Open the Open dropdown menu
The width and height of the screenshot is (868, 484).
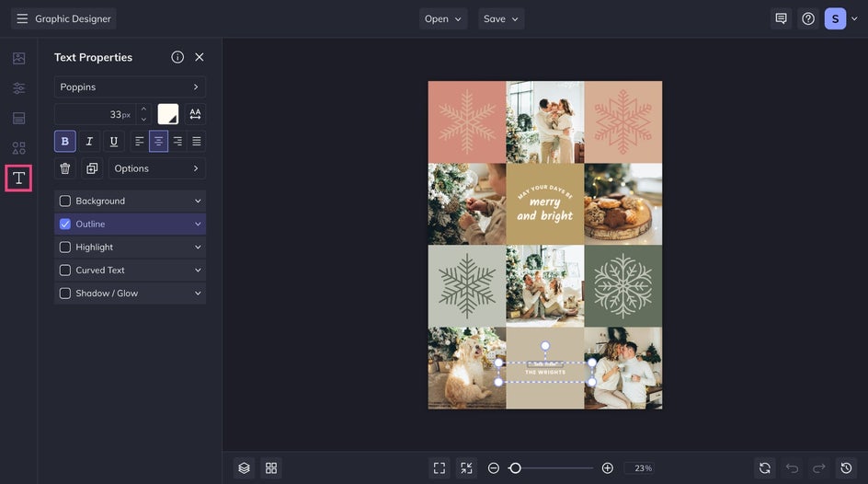[443, 18]
